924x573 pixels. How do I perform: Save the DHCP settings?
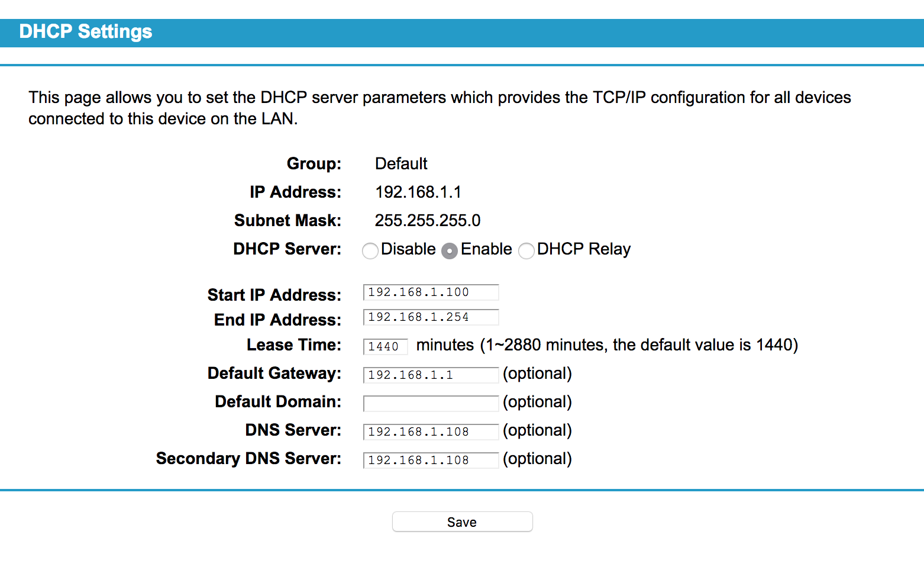[462, 522]
